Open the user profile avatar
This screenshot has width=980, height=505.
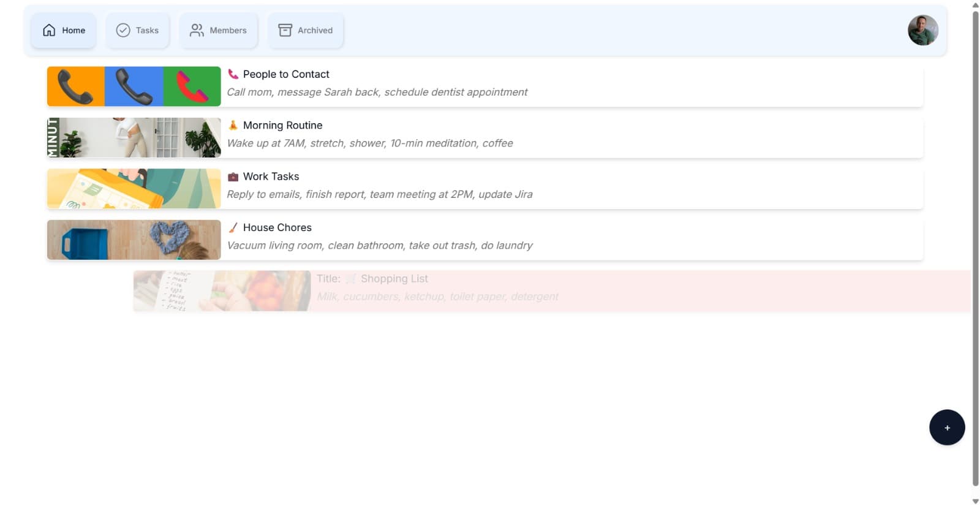pos(922,30)
